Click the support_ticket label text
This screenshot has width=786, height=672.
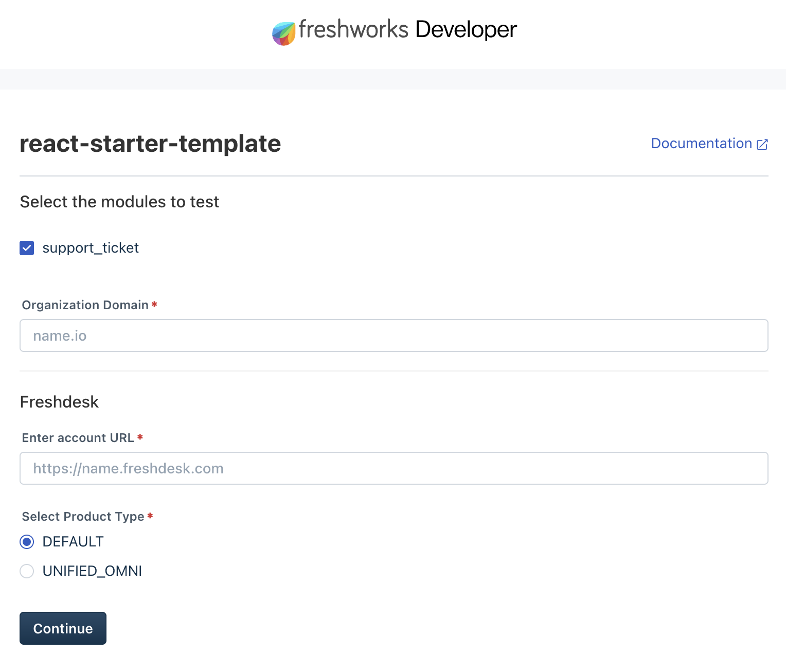[x=91, y=248]
